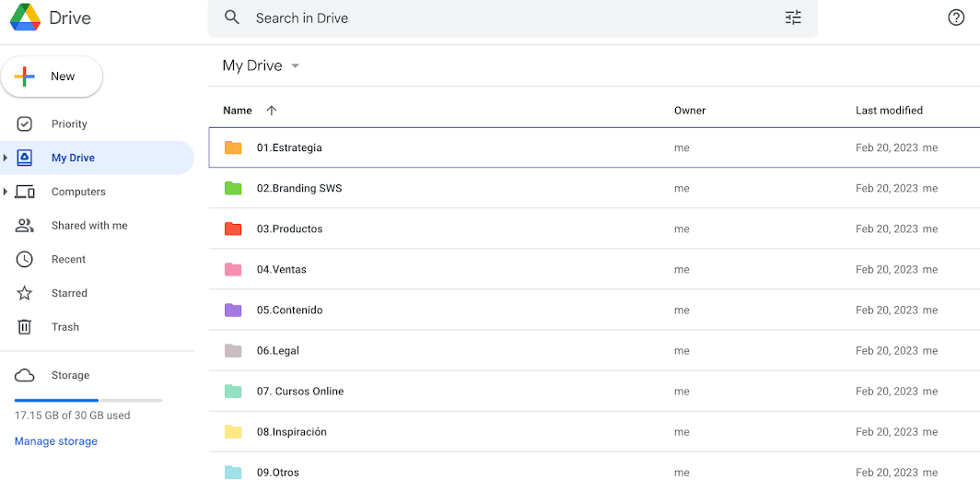Click the Shared with me people icon
Viewport: 980px width, 480px height.
point(24,225)
